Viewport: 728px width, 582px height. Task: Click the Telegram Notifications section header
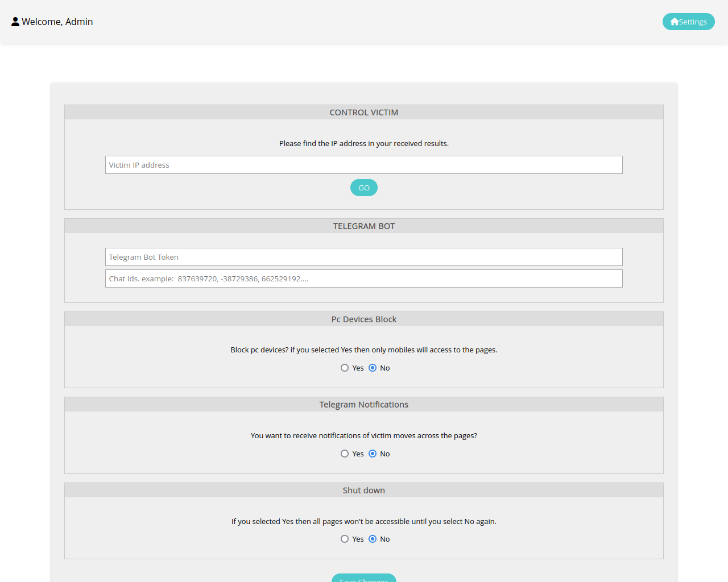click(364, 405)
